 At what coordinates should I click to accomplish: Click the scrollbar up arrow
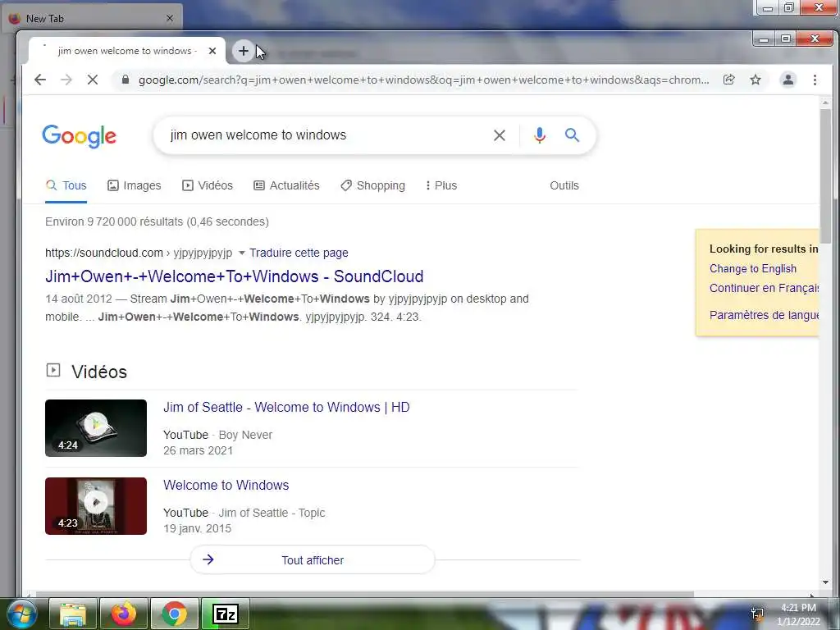[x=825, y=102]
